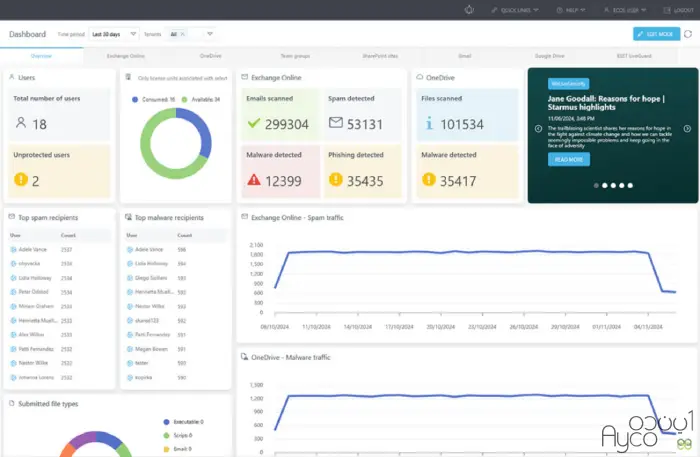This screenshot has height=457, width=700.
Task: Click the refresh icon beside Edit Mode
Action: [x=688, y=34]
